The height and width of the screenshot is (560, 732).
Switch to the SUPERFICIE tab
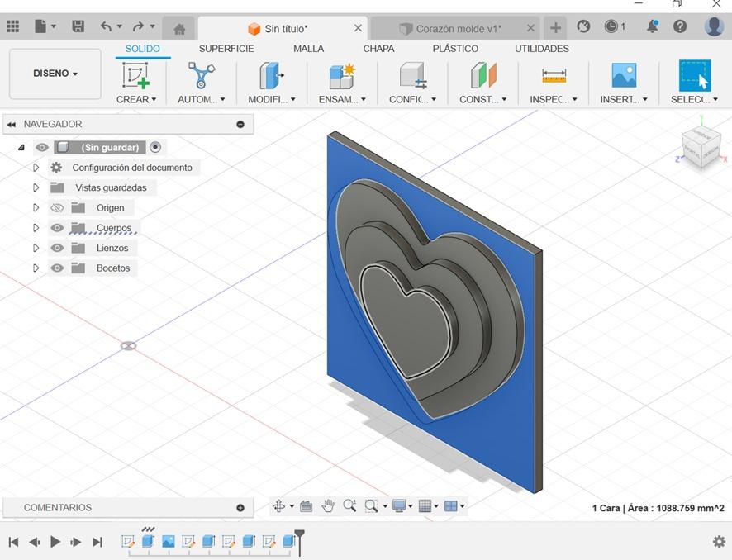226,49
